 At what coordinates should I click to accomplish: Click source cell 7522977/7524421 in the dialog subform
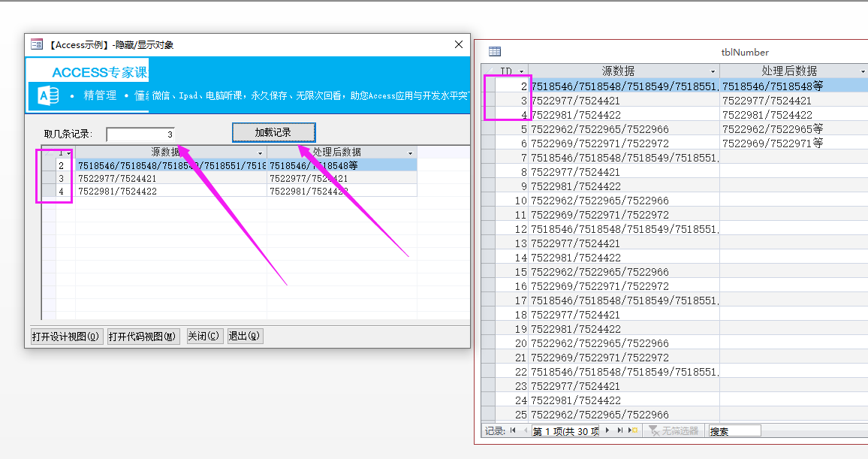click(x=171, y=178)
